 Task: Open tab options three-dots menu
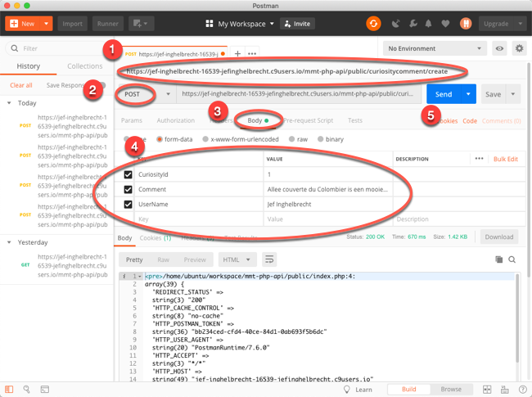[x=252, y=53]
